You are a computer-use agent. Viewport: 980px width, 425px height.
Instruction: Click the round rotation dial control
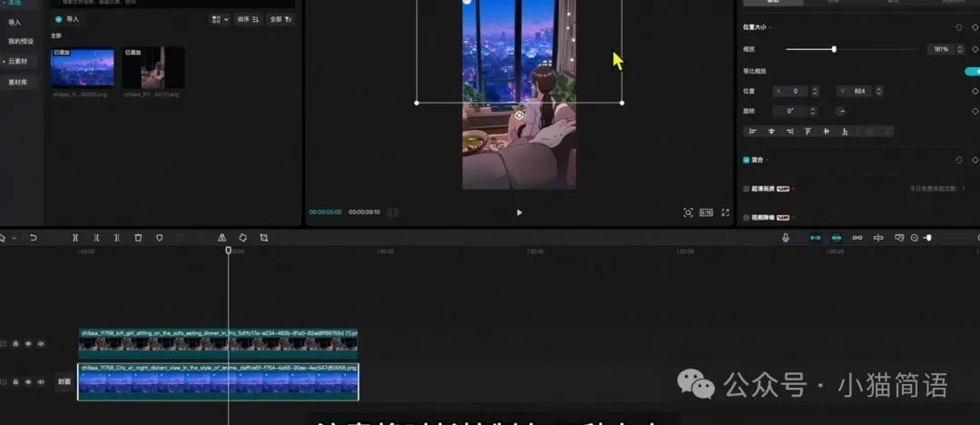point(841,112)
